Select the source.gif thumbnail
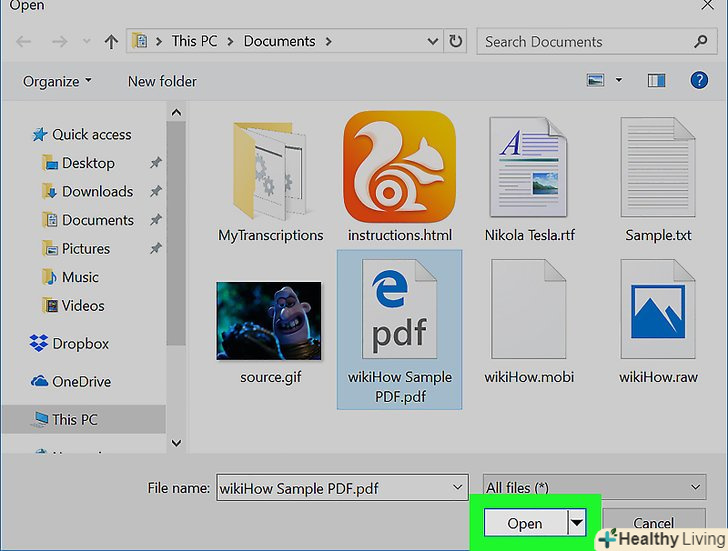Screen dimensions: 728x551 pyautogui.click(x=269, y=320)
